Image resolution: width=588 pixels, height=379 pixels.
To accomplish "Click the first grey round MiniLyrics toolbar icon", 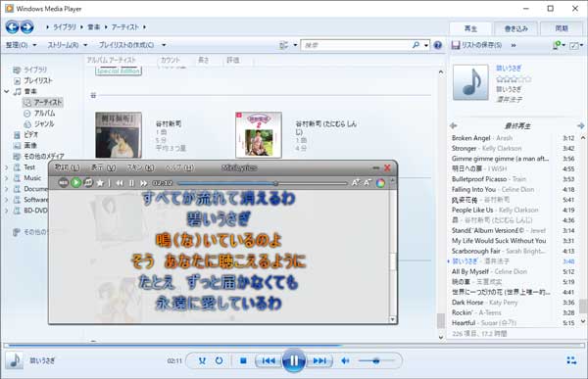I will [64, 182].
